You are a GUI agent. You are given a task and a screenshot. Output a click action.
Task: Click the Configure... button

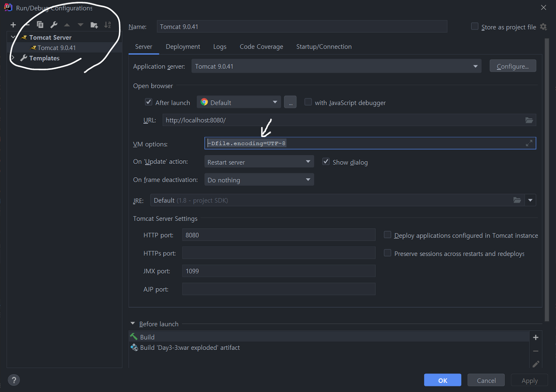click(x=513, y=66)
